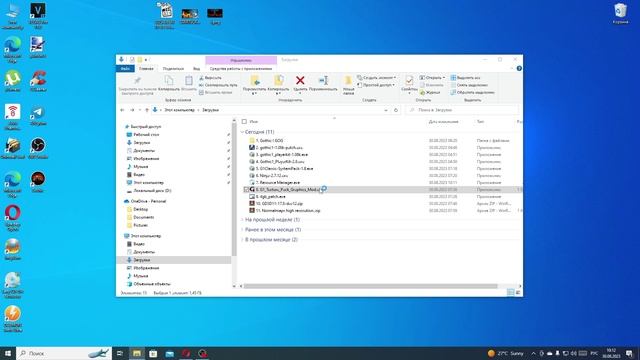
Task: Click Журнал (History) in ribbon
Action: (x=430, y=92)
